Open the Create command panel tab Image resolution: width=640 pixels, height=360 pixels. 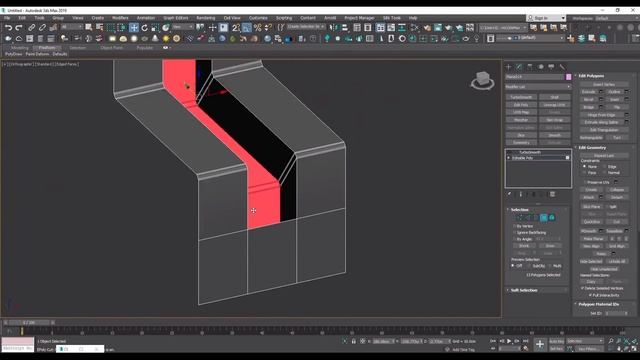click(x=509, y=67)
